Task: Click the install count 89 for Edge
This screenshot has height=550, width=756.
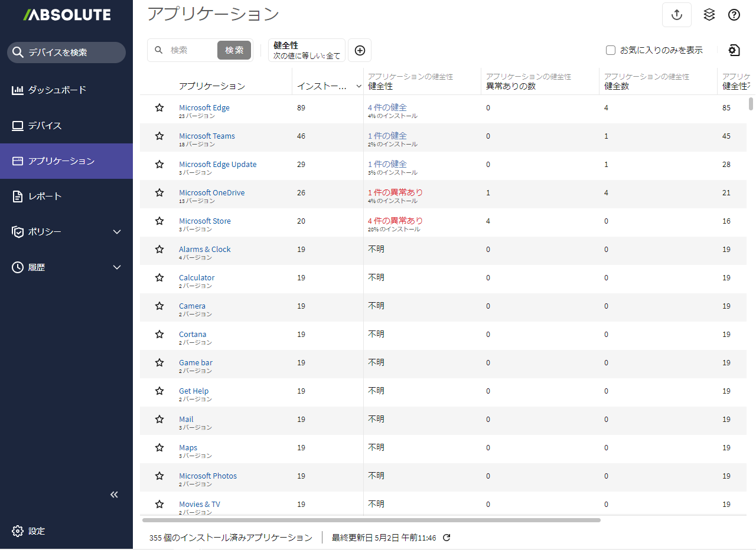Action: click(301, 108)
